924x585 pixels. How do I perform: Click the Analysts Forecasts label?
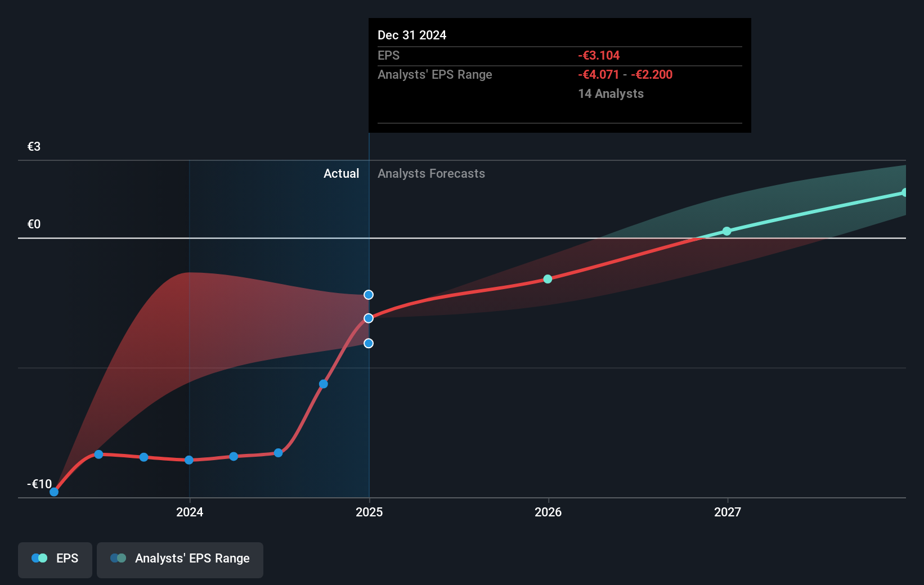[431, 174]
